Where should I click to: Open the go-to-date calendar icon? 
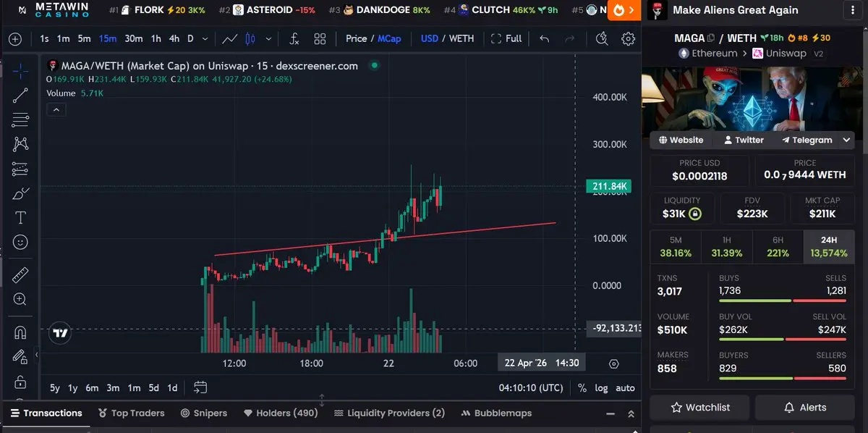(200, 387)
